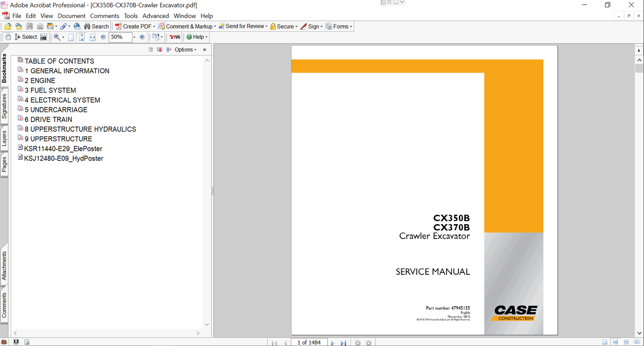Toggle single page layout view
This screenshot has width=644, height=346.
[x=605, y=342]
